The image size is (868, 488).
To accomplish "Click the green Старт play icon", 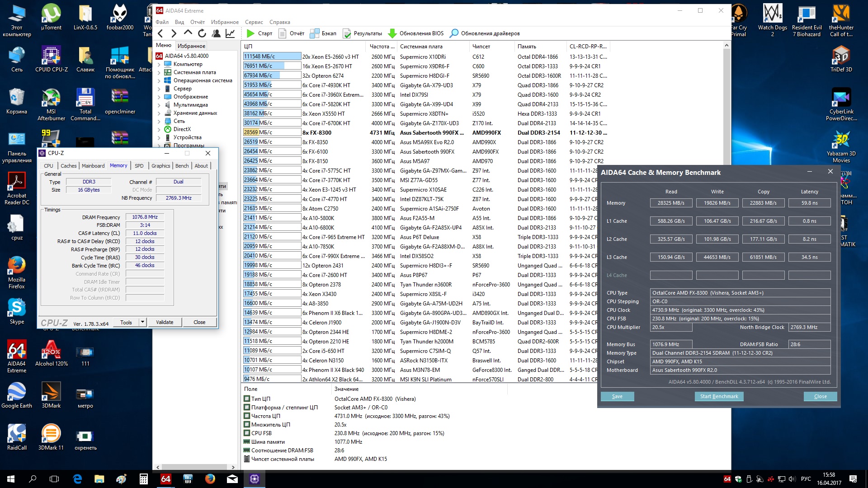I will coord(250,33).
